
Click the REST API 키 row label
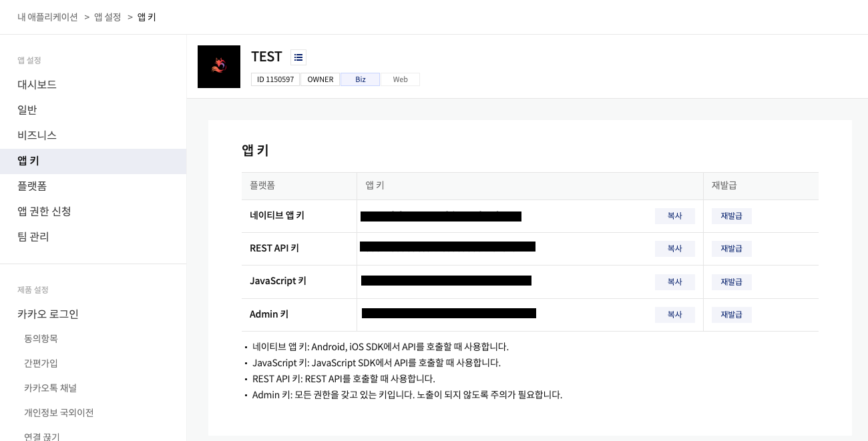click(274, 248)
